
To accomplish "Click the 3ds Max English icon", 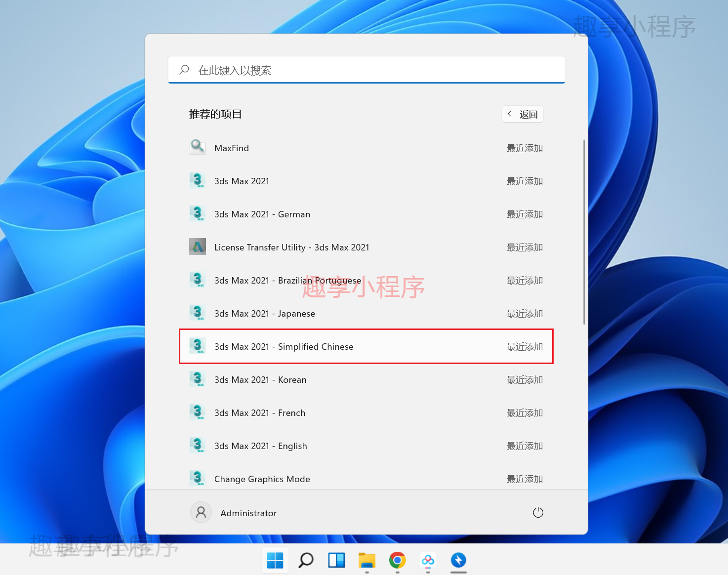I will (198, 445).
